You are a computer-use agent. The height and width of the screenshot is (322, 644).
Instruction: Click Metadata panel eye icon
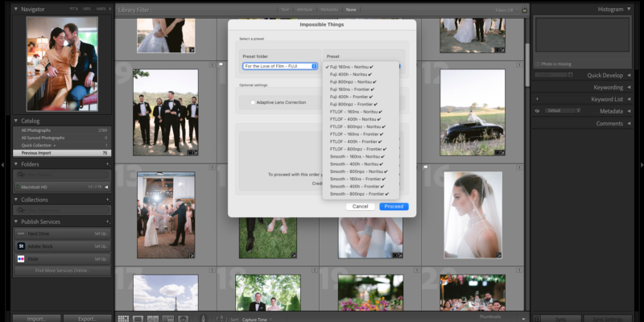pos(537,111)
